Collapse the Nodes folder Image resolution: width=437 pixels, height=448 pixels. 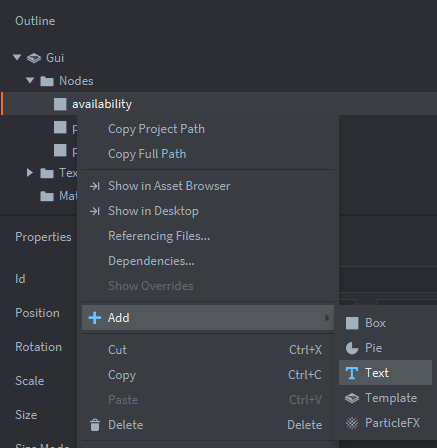(x=30, y=80)
